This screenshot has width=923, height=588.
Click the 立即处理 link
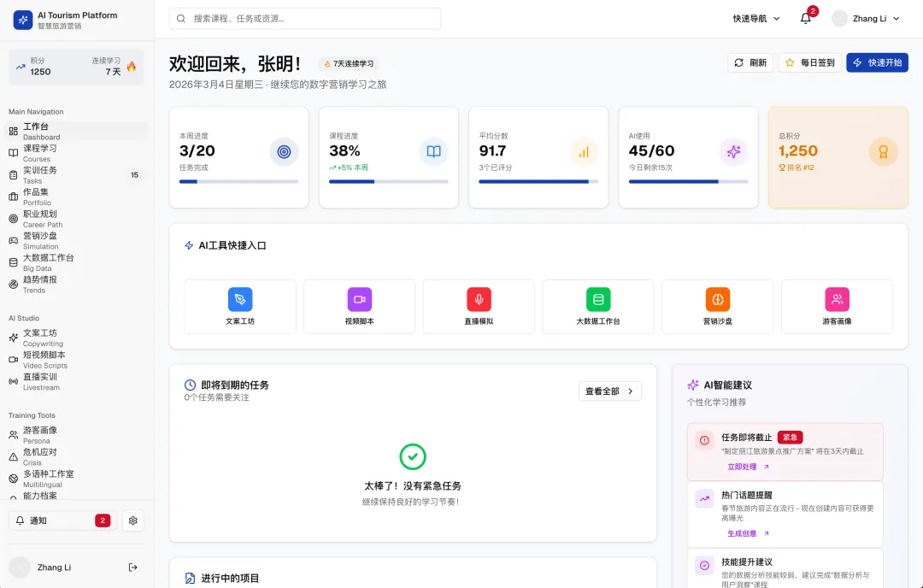[748, 467]
